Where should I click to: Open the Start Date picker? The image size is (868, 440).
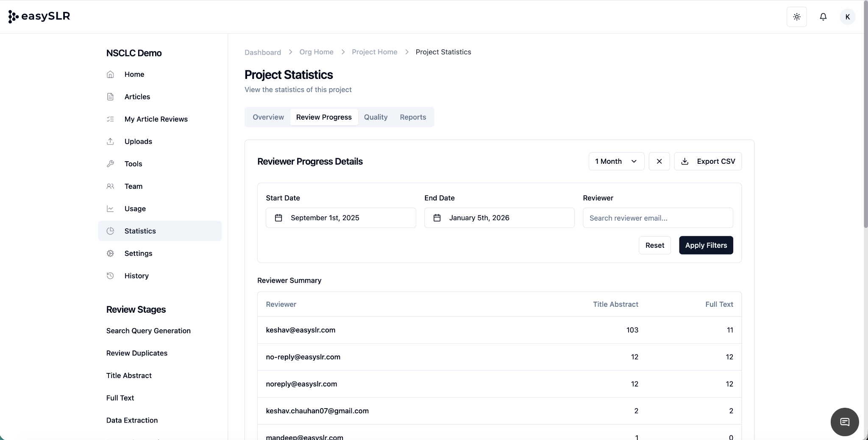coord(340,218)
